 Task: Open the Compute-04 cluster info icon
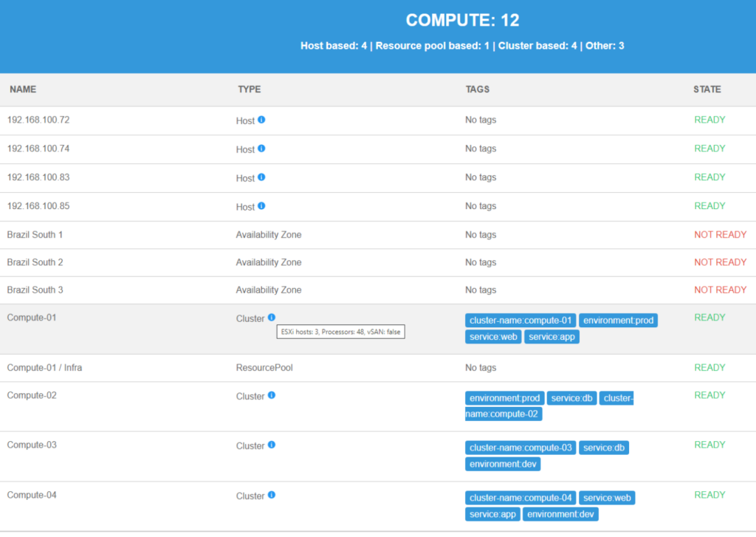[272, 495]
